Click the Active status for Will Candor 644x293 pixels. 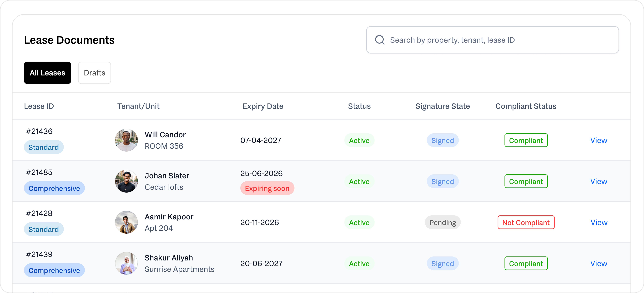(x=359, y=140)
